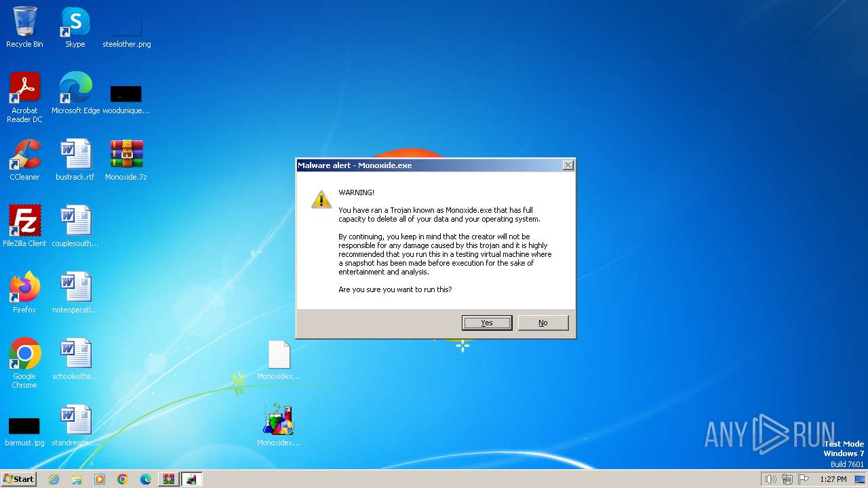The width and height of the screenshot is (868, 488).
Task: Close the Malware alert dialog
Action: 568,165
